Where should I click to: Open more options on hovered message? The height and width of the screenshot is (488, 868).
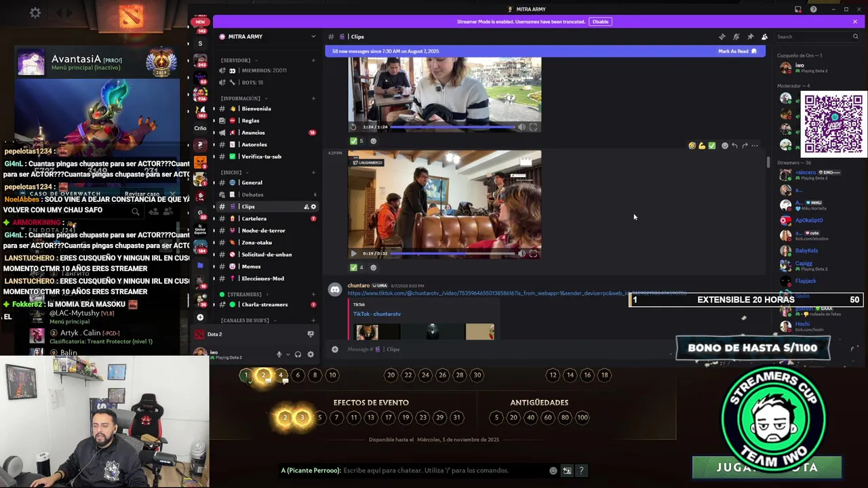[x=754, y=146]
